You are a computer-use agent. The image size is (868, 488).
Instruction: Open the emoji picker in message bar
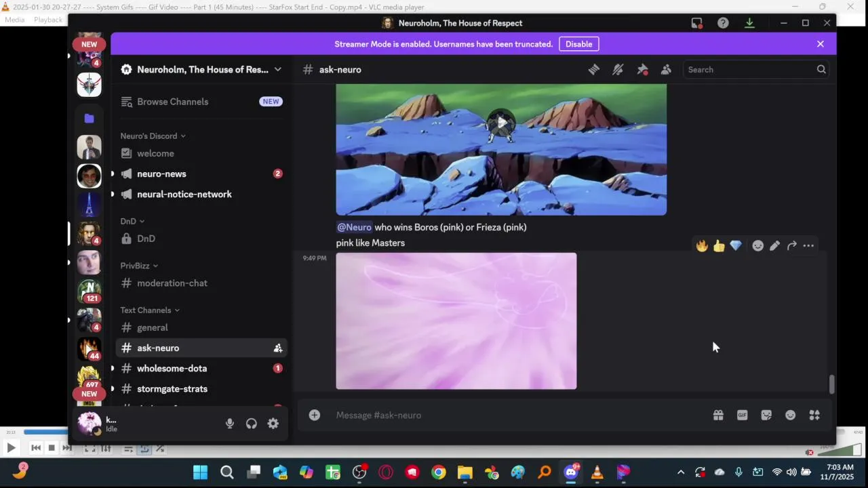[790, 415]
